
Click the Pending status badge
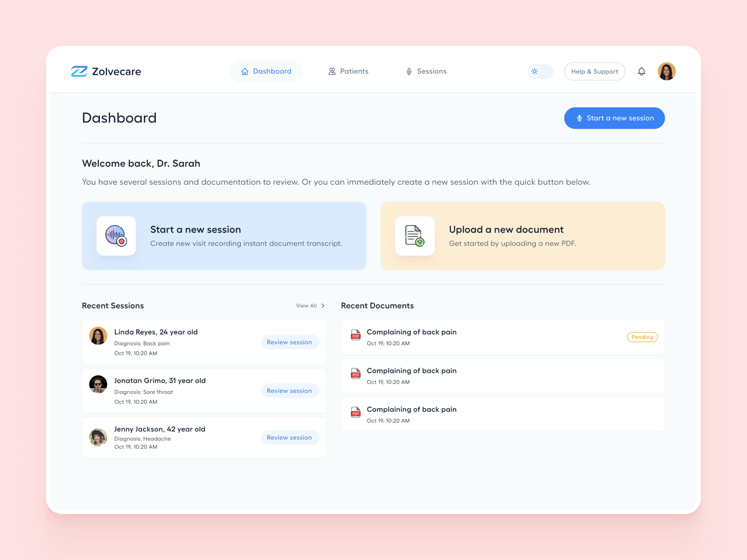(642, 337)
